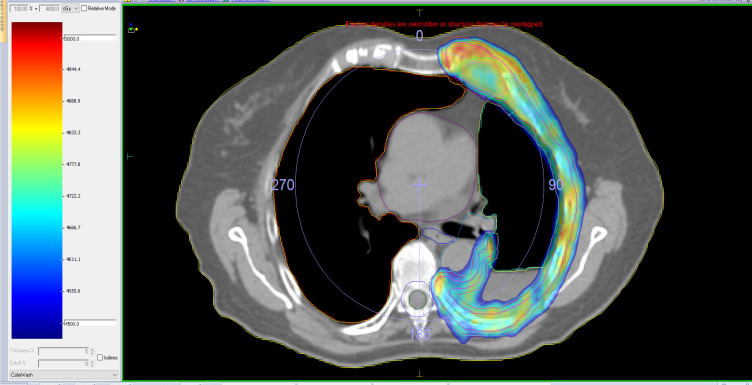Click the spinal canal contour circle
The width and height of the screenshot is (752, 385).
pos(418,300)
